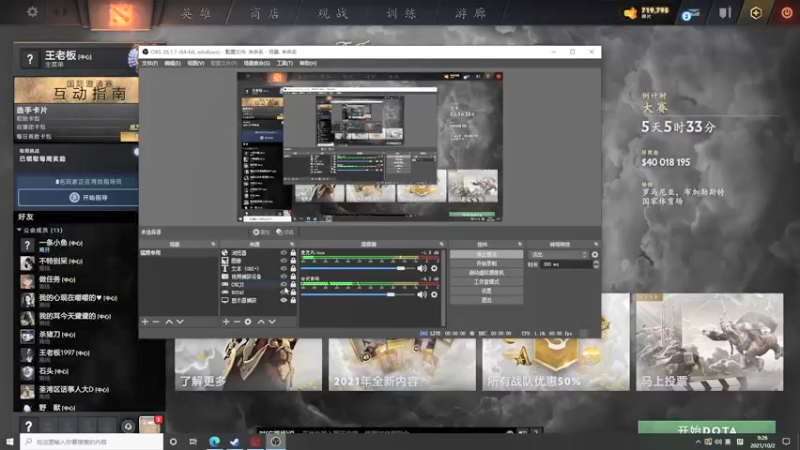Viewport: 800px width, 450px height.
Task: Move source up with arrow icon
Action: 261,322
